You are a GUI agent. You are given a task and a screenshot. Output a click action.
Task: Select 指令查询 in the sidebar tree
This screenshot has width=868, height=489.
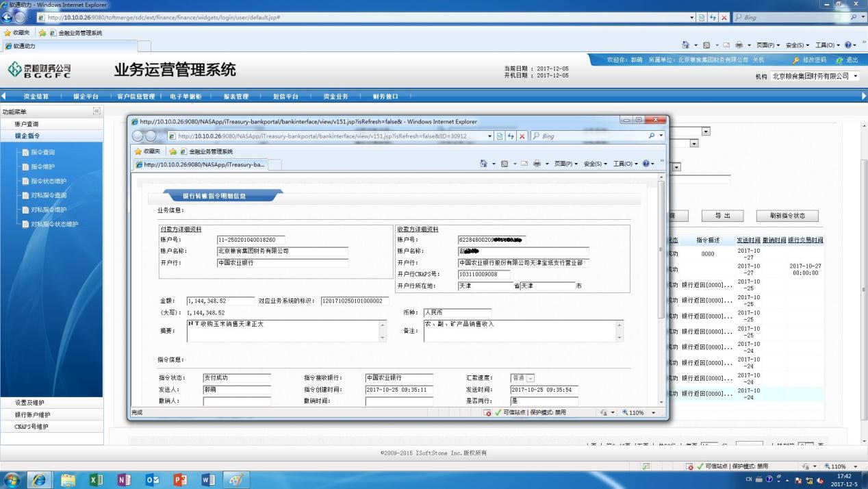42,152
